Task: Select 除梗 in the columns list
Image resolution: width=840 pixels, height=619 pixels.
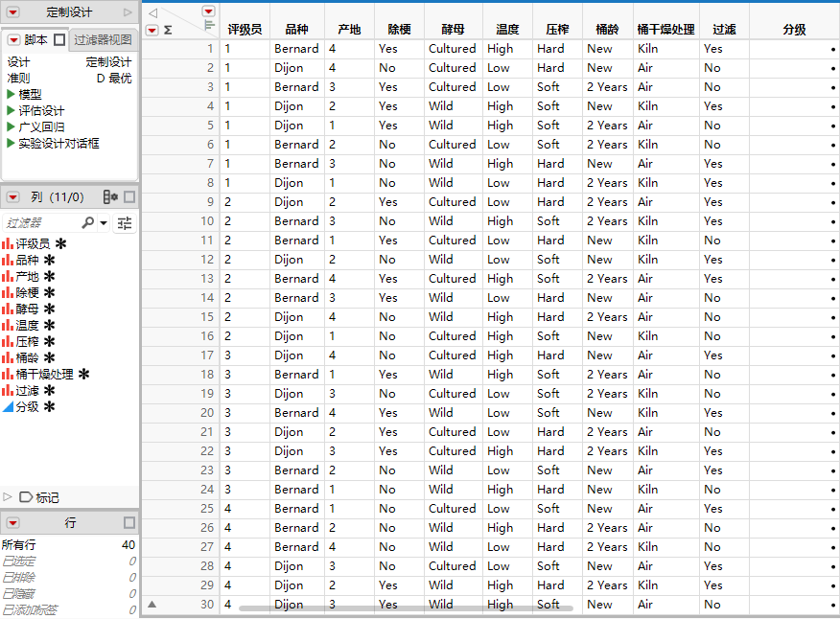Action: pyautogui.click(x=27, y=293)
